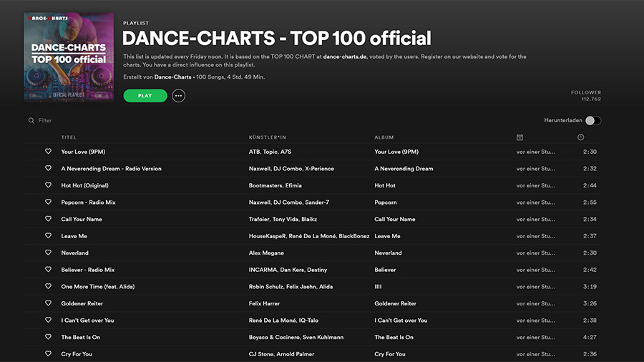
Task: Click the filter search magnifier icon
Action: click(x=31, y=120)
